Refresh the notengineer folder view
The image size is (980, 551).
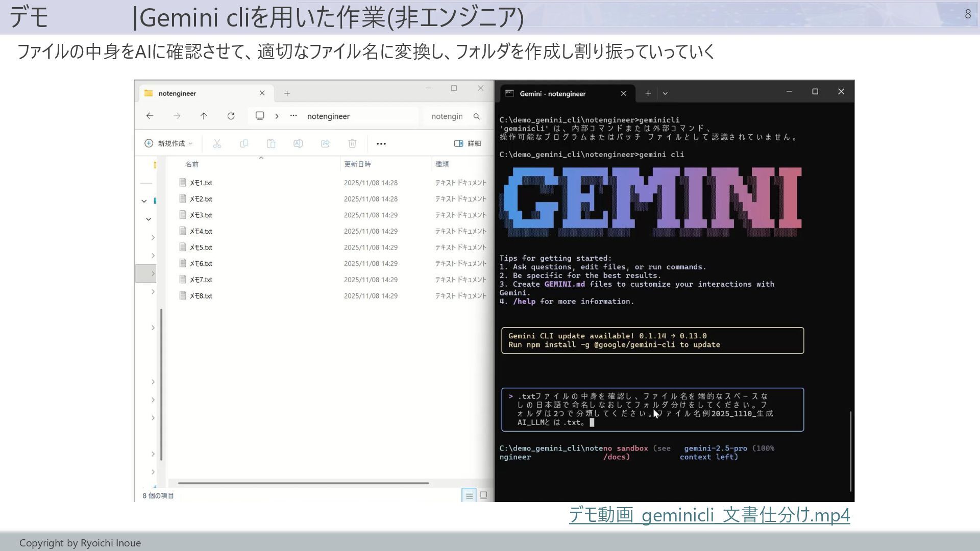pos(231,116)
